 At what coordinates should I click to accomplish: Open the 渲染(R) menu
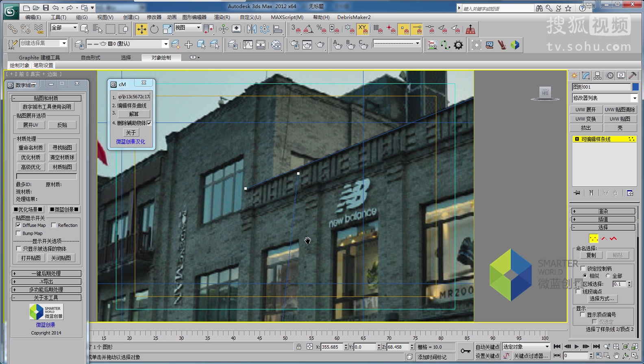(x=222, y=17)
